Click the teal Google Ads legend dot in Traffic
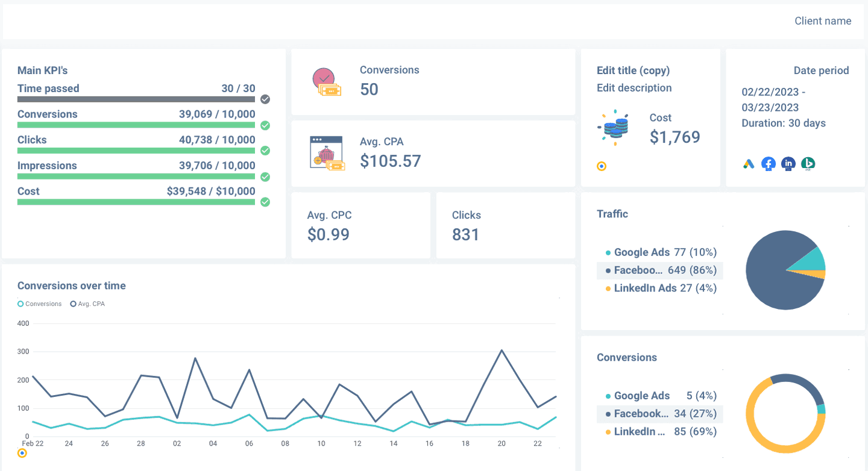This screenshot has width=868, height=471. click(608, 252)
